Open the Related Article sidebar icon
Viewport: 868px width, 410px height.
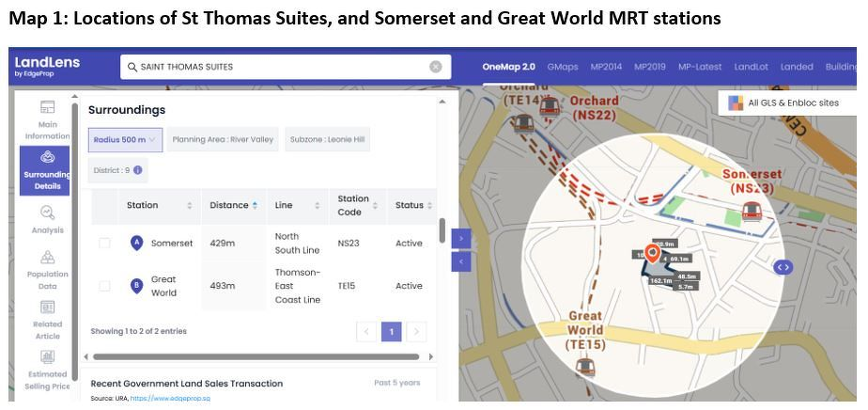tap(47, 307)
